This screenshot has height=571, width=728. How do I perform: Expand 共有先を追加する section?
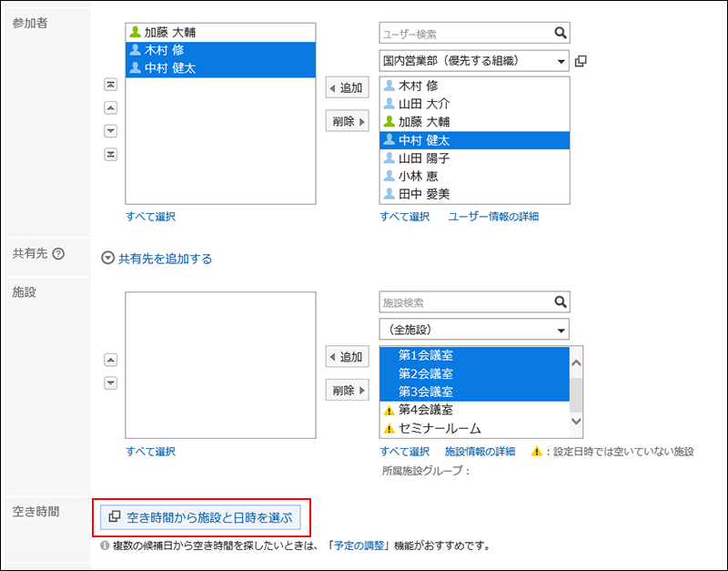[157, 259]
